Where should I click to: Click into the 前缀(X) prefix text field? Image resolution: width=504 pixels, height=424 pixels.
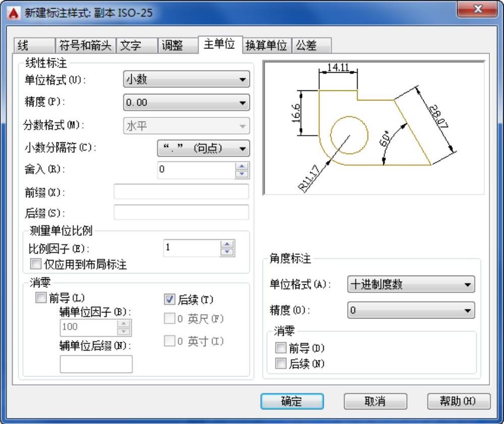coord(181,192)
